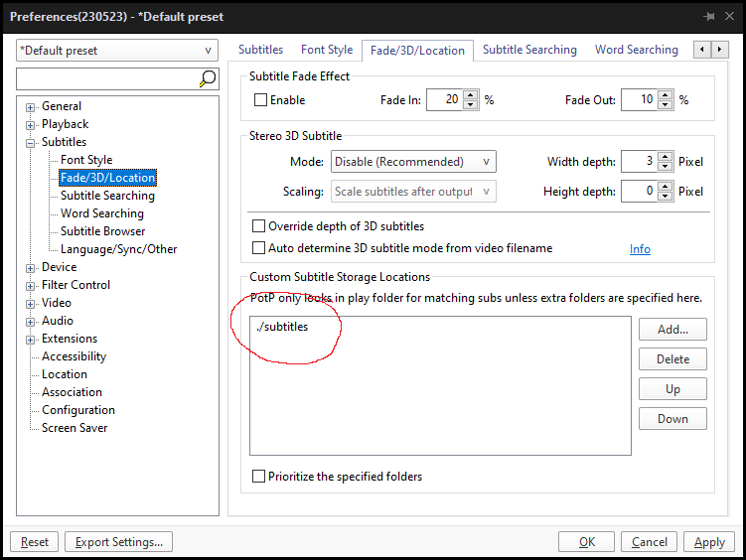The height and width of the screenshot is (560, 746).
Task: Close the Preferences window
Action: (729, 16)
